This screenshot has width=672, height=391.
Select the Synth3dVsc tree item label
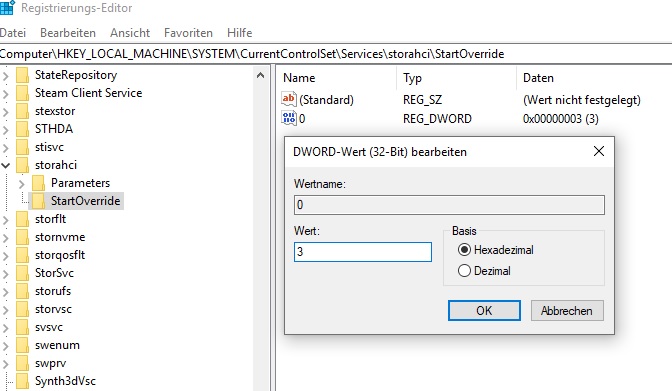pos(65,381)
